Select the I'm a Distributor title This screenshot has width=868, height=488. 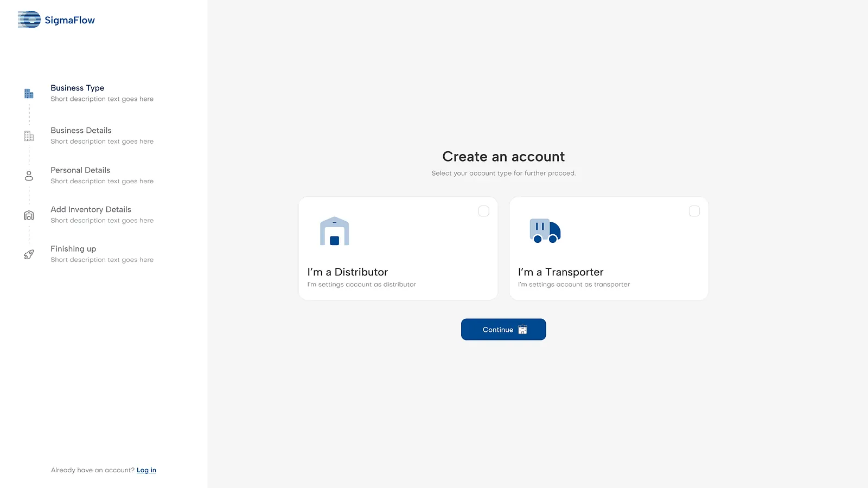(x=348, y=272)
